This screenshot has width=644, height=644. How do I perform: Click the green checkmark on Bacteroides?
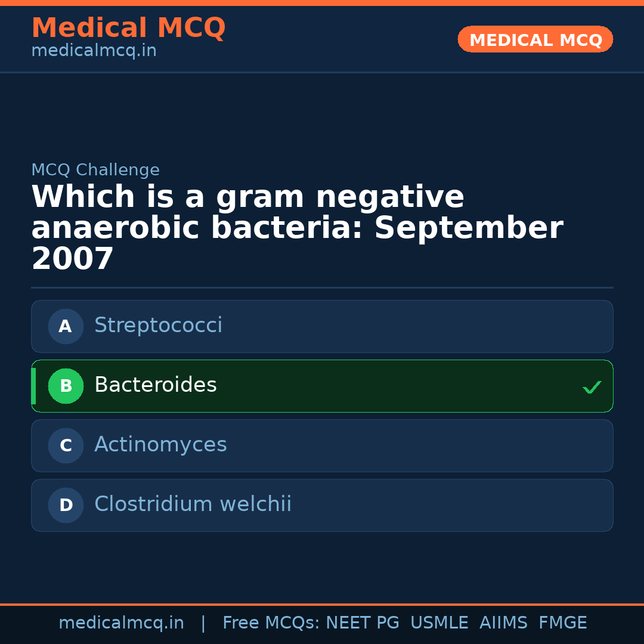(592, 387)
